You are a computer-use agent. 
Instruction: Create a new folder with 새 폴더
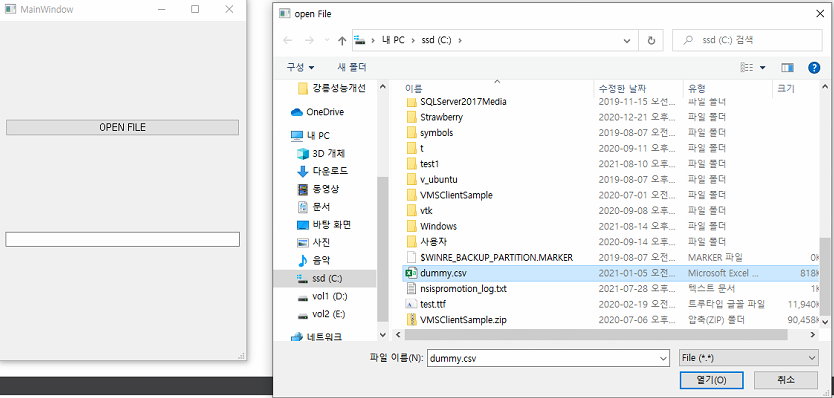pyautogui.click(x=352, y=68)
